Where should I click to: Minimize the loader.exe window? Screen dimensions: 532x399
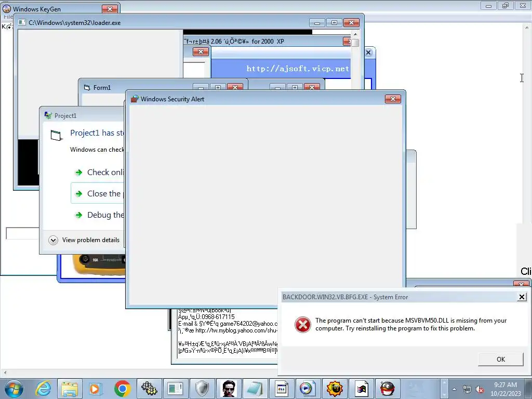[x=317, y=23]
